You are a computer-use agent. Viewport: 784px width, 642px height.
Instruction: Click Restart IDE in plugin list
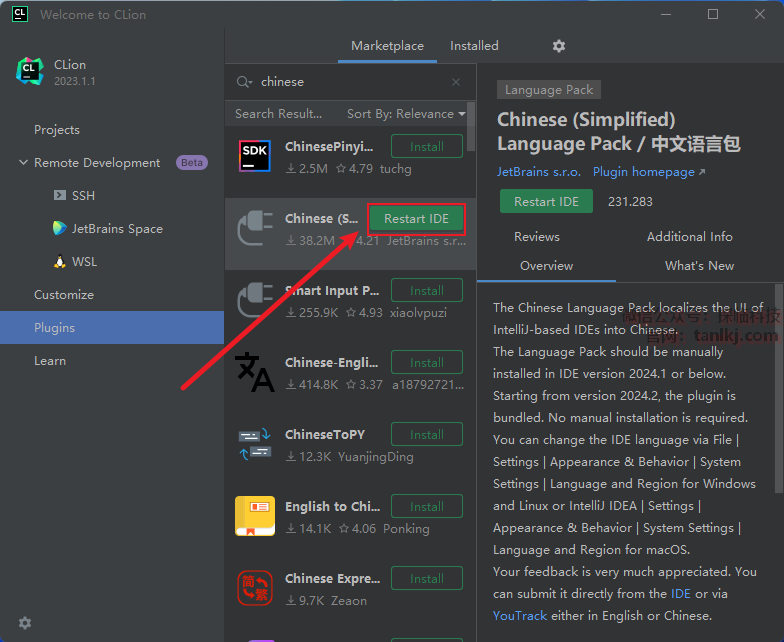coord(416,219)
